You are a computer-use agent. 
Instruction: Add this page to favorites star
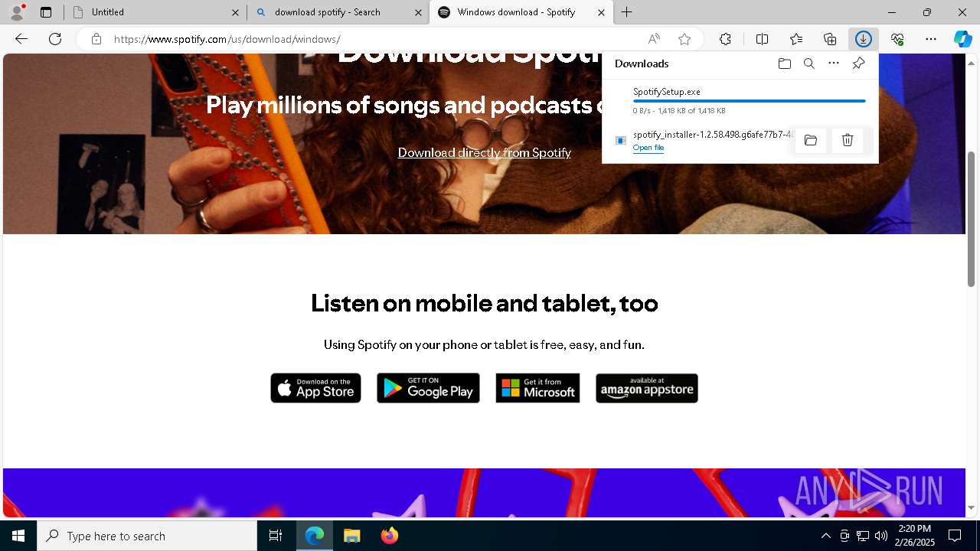[684, 39]
